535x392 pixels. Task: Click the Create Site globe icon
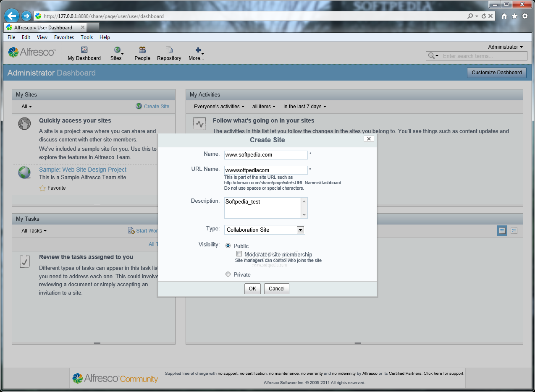click(139, 106)
